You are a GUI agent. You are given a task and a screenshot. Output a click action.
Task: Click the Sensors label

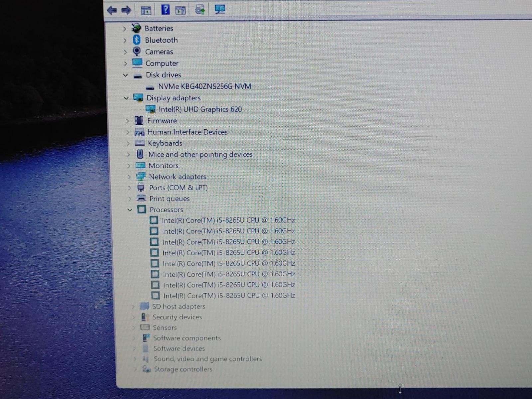click(165, 328)
